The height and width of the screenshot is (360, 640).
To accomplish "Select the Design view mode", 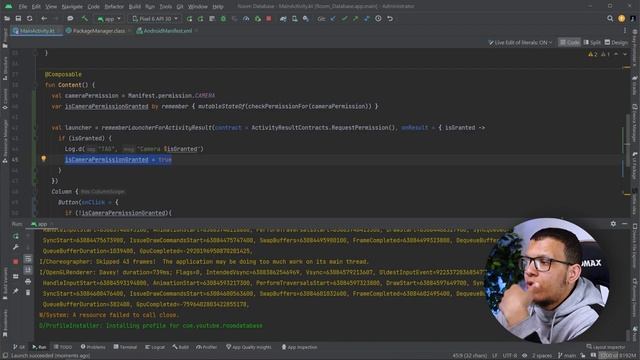I will click(616, 42).
